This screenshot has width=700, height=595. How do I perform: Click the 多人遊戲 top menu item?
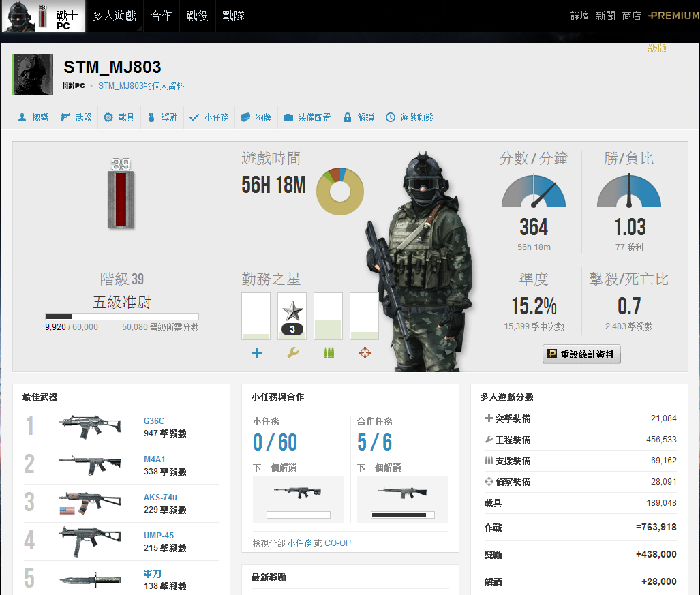point(115,16)
